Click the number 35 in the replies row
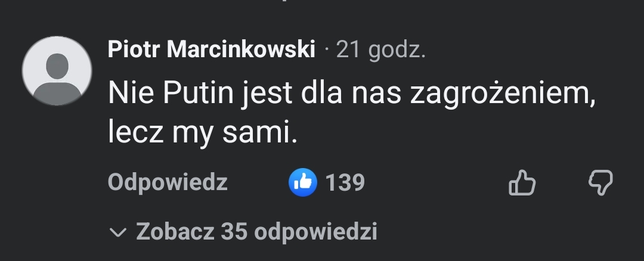The height and width of the screenshot is (261, 644). [x=234, y=231]
